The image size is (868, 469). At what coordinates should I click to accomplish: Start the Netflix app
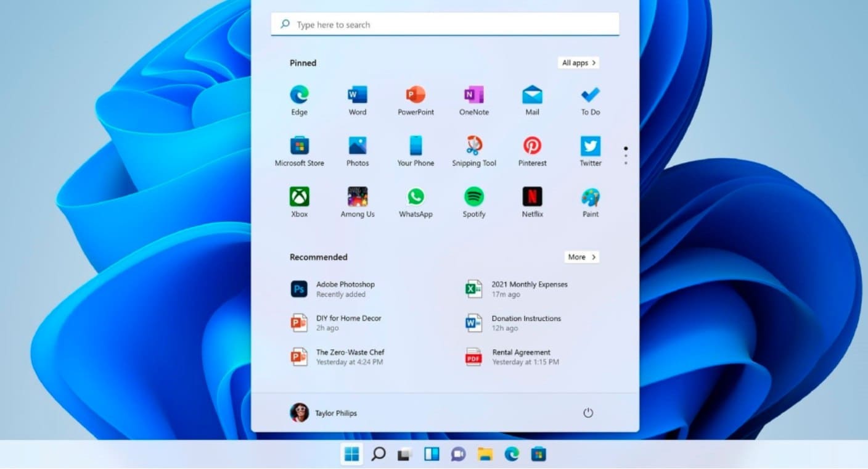(531, 197)
